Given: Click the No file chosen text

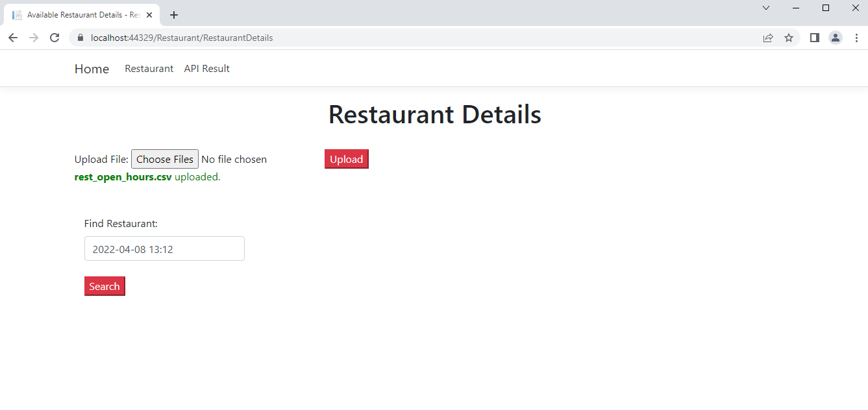Looking at the screenshot, I should coord(234,159).
